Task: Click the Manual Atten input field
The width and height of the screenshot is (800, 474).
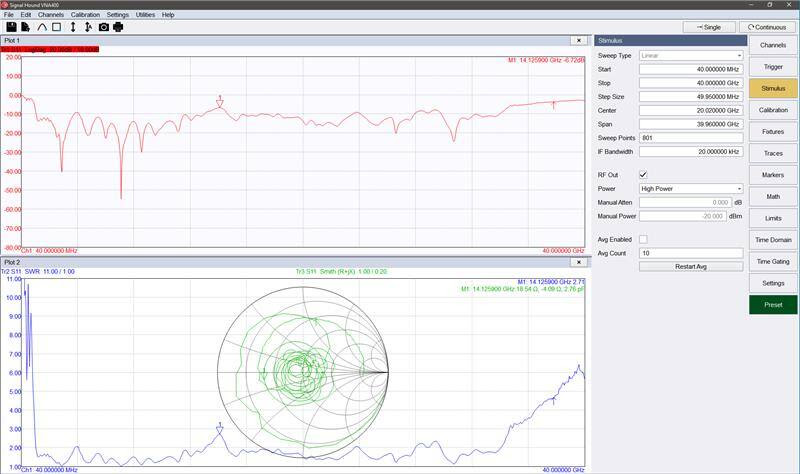Action: [x=685, y=203]
